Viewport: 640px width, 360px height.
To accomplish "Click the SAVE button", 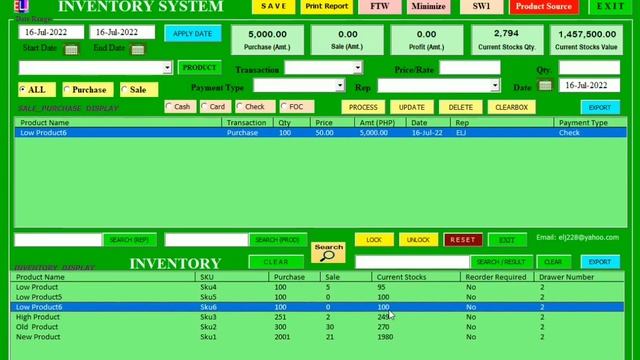I will pyautogui.click(x=273, y=7).
